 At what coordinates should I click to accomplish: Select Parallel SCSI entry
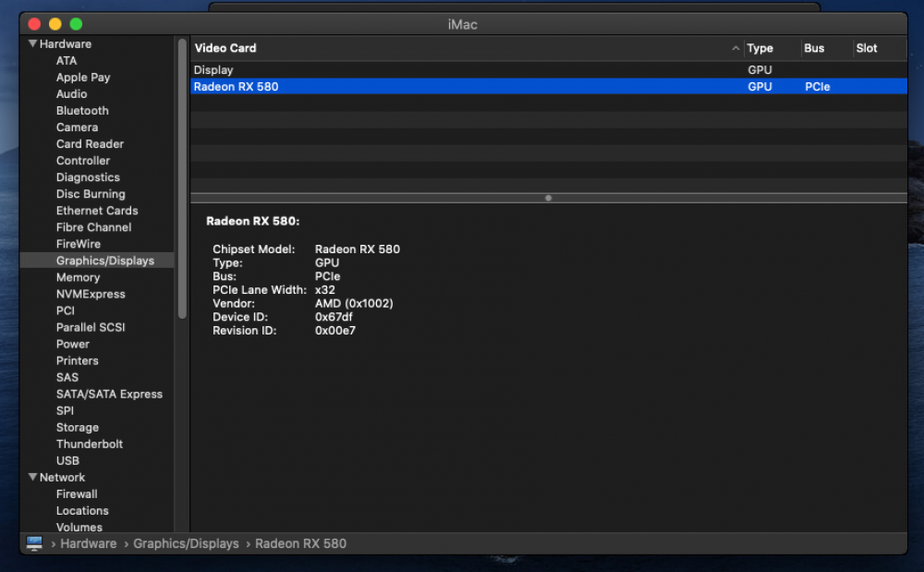91,327
